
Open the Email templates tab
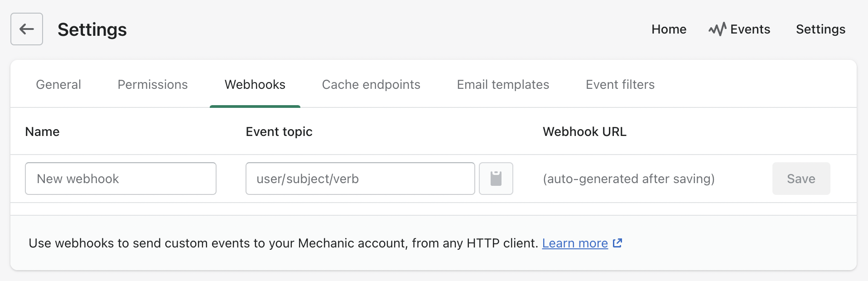[503, 85]
